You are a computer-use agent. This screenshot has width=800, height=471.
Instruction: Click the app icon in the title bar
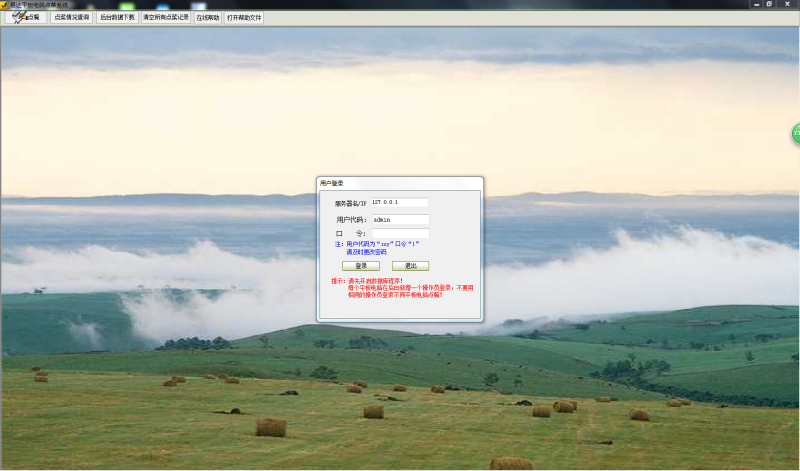pyautogui.click(x=5, y=4)
